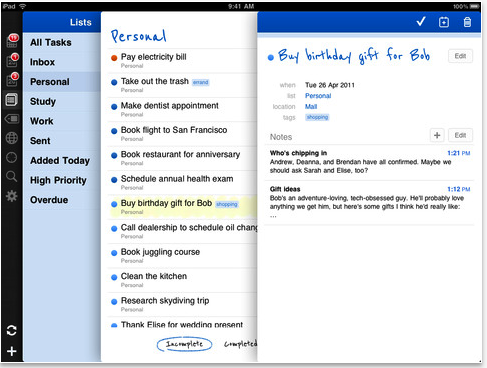Open the Contacts circle icon in sidebar
The image size is (487, 368).
(12, 157)
